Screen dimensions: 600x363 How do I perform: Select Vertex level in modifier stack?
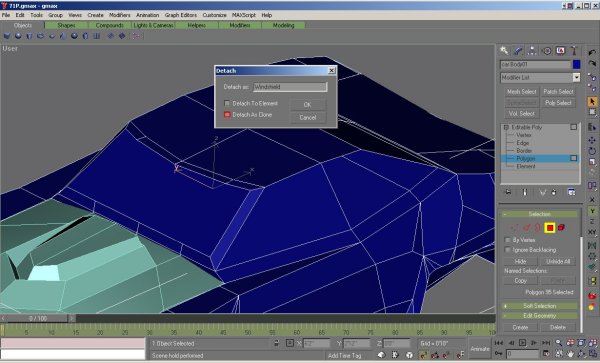click(523, 135)
